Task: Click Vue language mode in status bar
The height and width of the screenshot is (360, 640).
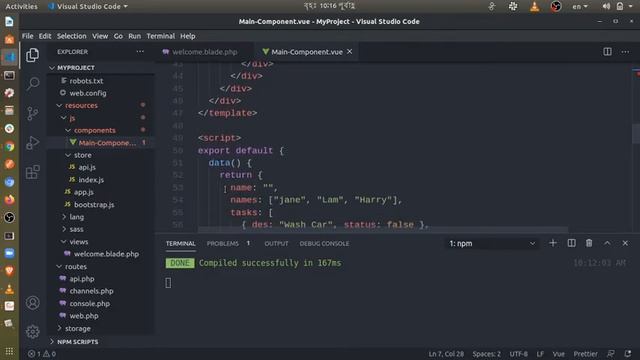Action: click(x=558, y=354)
